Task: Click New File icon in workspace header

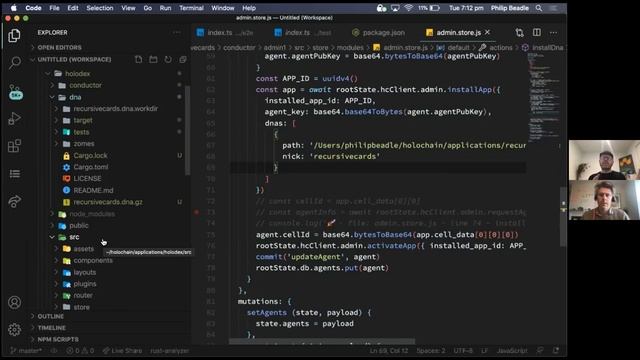Action: pos(138,60)
